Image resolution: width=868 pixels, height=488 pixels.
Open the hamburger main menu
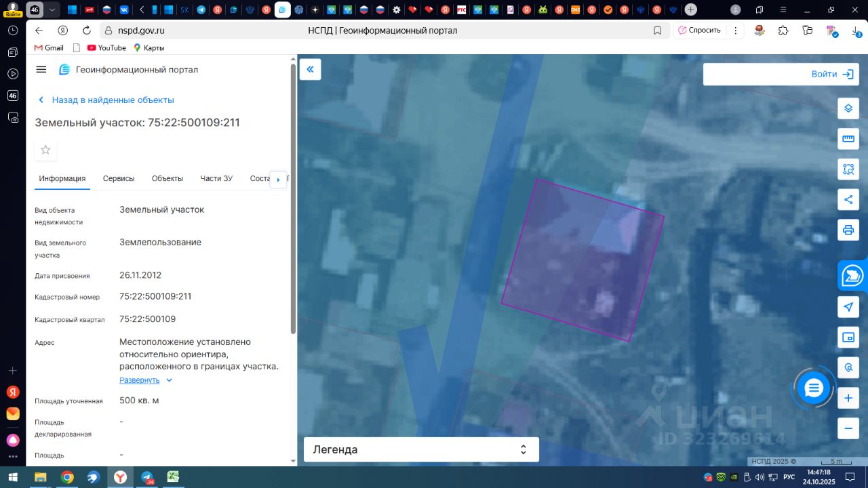point(41,69)
